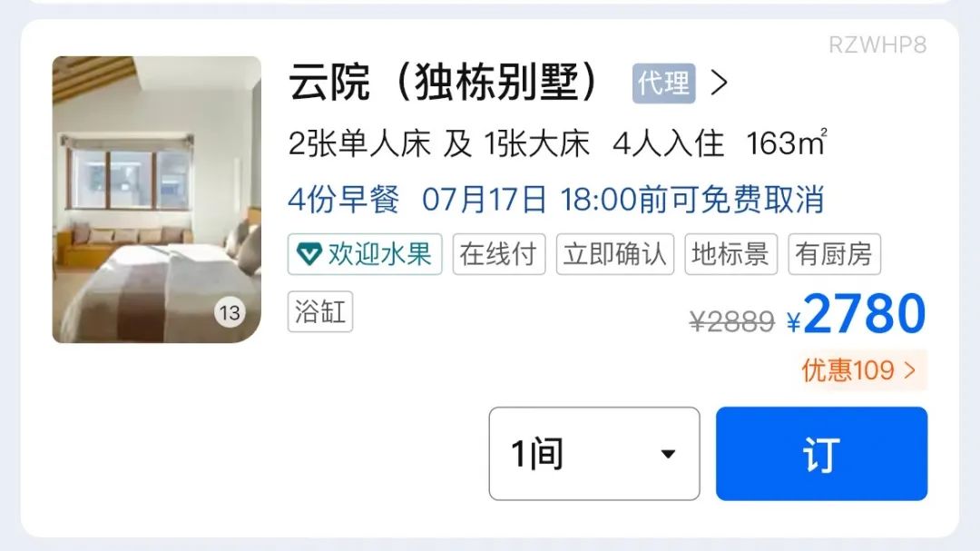Tap the diamond icon in 欢迎水果 tag

(x=309, y=254)
